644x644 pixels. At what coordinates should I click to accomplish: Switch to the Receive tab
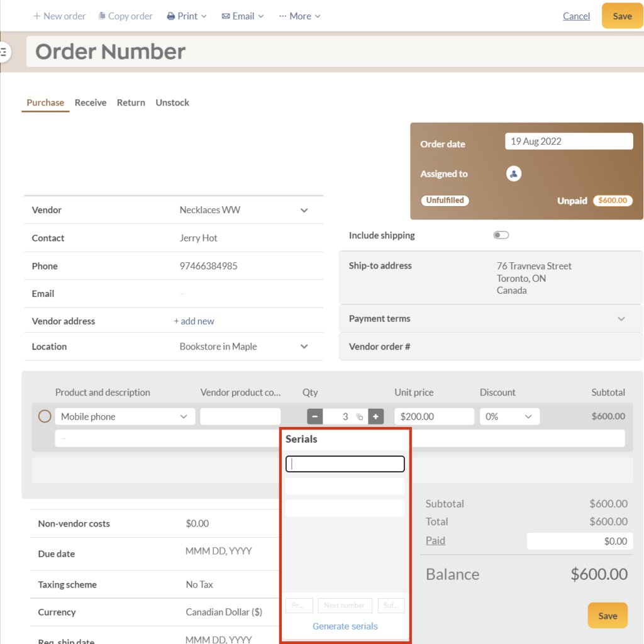tap(90, 103)
